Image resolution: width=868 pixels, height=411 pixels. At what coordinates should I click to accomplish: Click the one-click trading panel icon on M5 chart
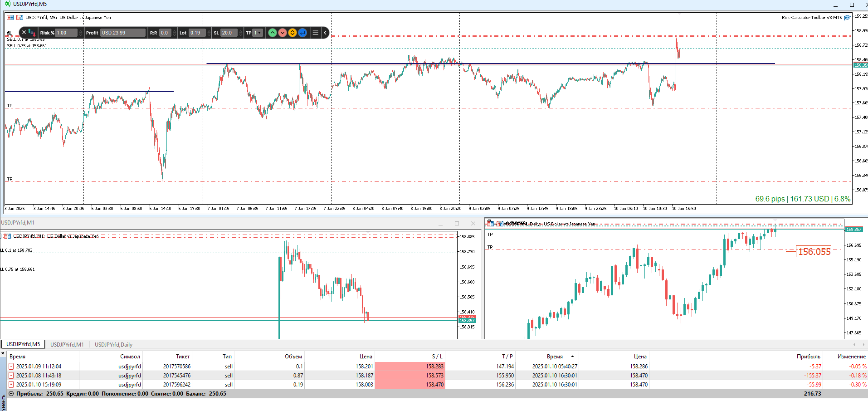(x=10, y=18)
